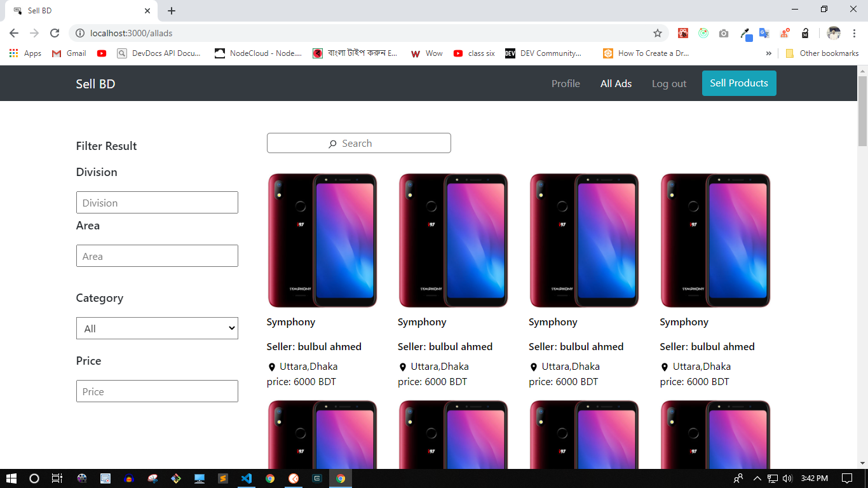Launch Visual Studio Code from taskbar
Image resolution: width=868 pixels, height=488 pixels.
(x=247, y=478)
